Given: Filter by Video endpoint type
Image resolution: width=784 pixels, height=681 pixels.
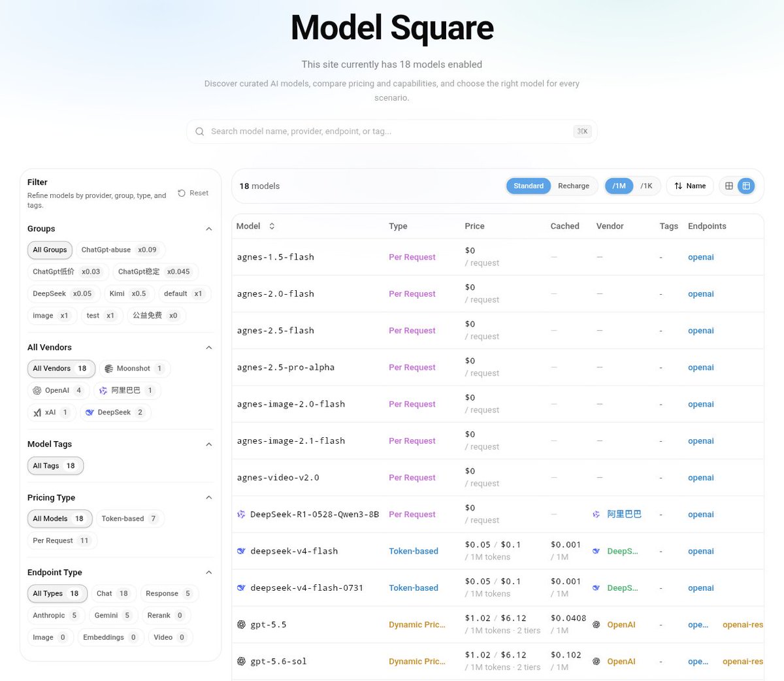Looking at the screenshot, I should [170, 637].
